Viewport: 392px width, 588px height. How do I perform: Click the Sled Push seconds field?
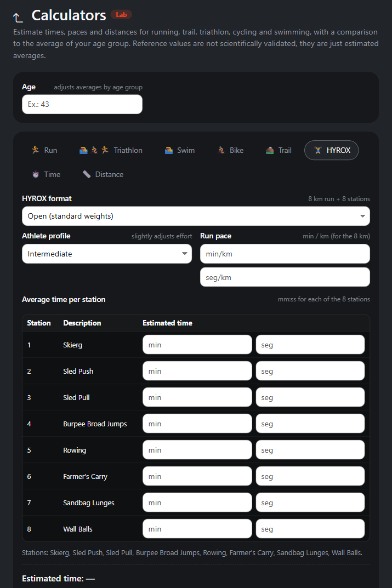click(x=310, y=371)
